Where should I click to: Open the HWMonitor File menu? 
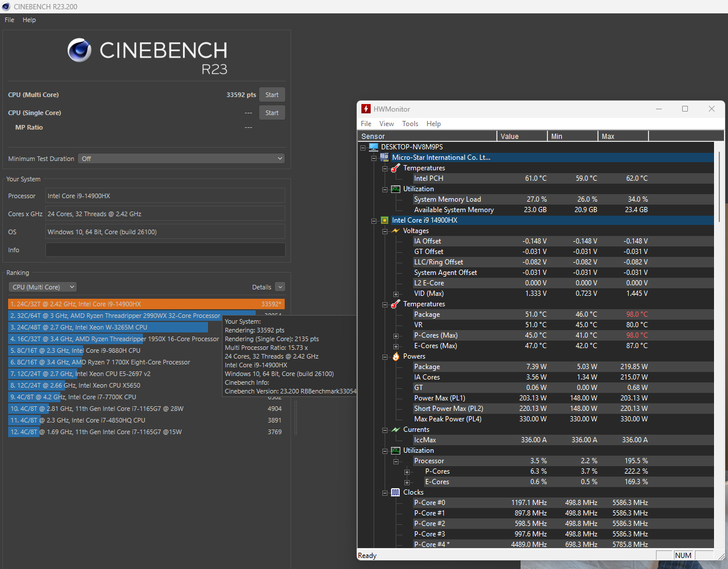pos(366,124)
